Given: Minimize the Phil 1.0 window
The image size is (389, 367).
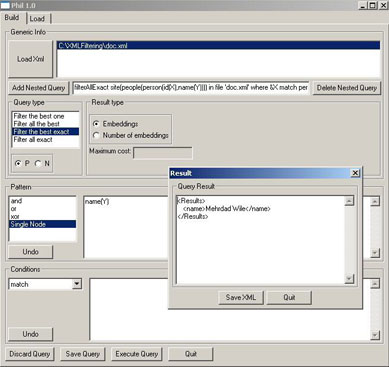Looking at the screenshot, I should click(363, 5).
